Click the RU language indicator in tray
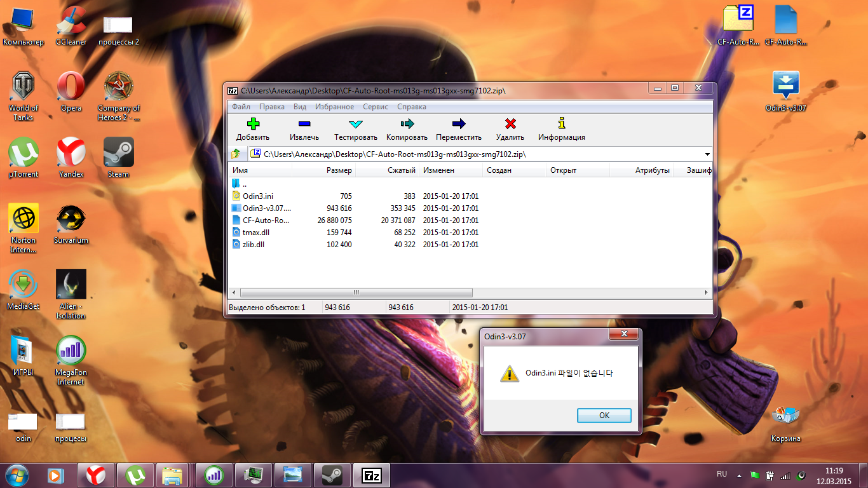The image size is (868, 488). click(x=721, y=475)
